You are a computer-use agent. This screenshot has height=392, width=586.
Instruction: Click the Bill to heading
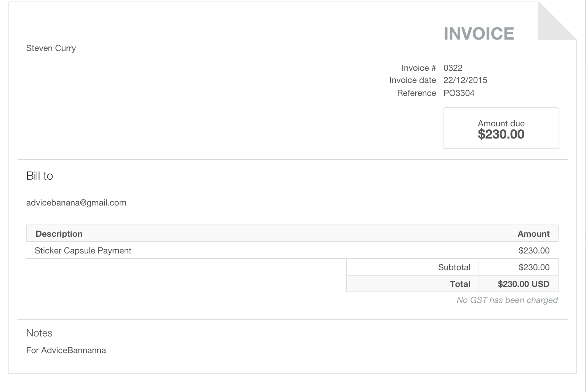point(40,176)
